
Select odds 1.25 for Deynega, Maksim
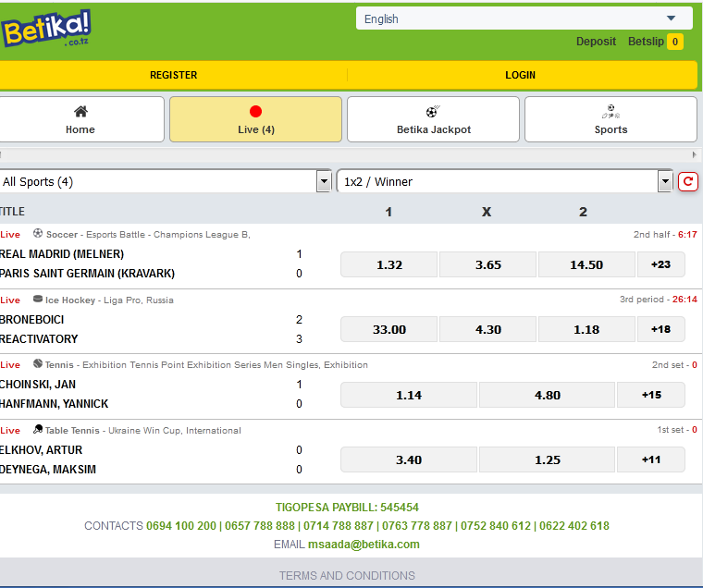547,459
